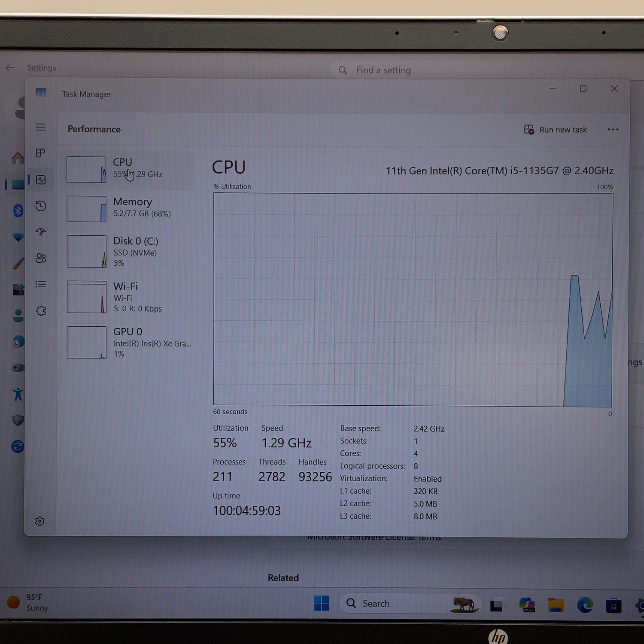644x644 pixels.
Task: Open the App history page icon
Action: (x=41, y=206)
